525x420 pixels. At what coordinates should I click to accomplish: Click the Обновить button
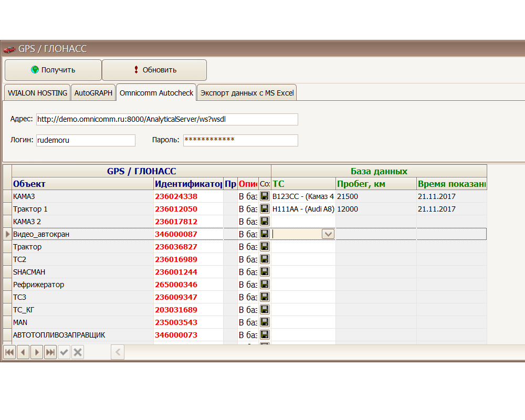coord(154,70)
